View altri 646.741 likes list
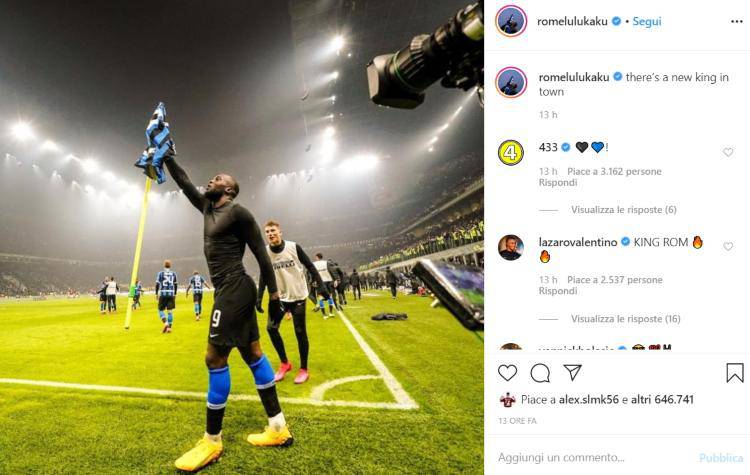Image resolution: width=750 pixels, height=475 pixels. coord(662,399)
